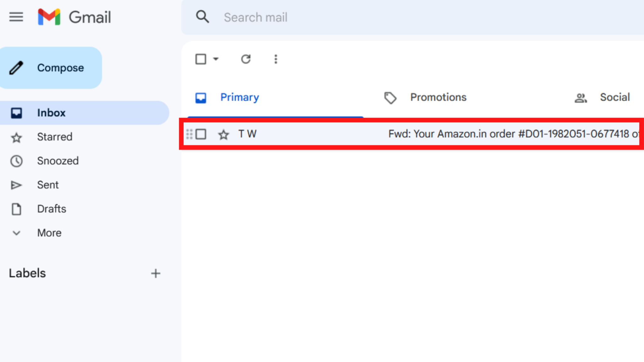Open the Drafts folder
The height and width of the screenshot is (362, 644).
point(52,209)
